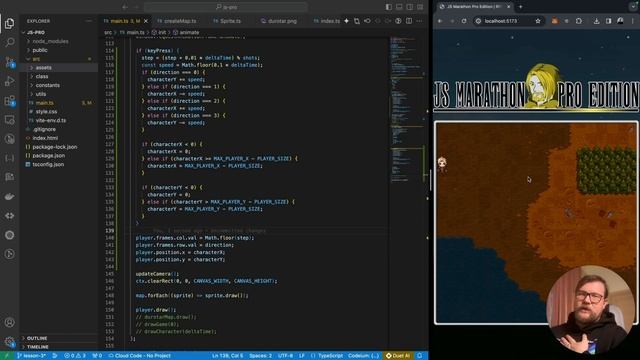The image size is (640, 360).
Task: Open the errors and warnings status item
Action: 75,356
